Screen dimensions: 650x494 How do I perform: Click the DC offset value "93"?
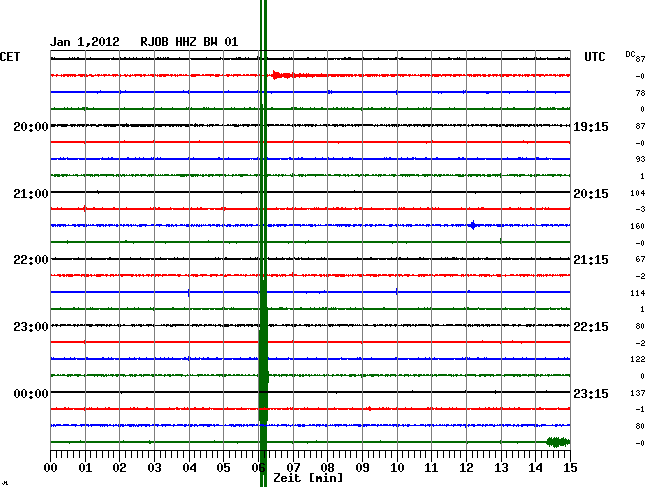[640, 159]
